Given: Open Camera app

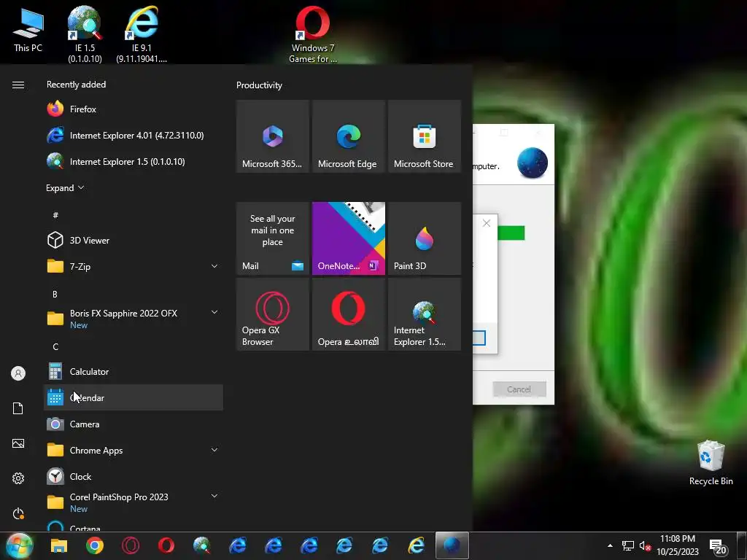Looking at the screenshot, I should coord(133,424).
